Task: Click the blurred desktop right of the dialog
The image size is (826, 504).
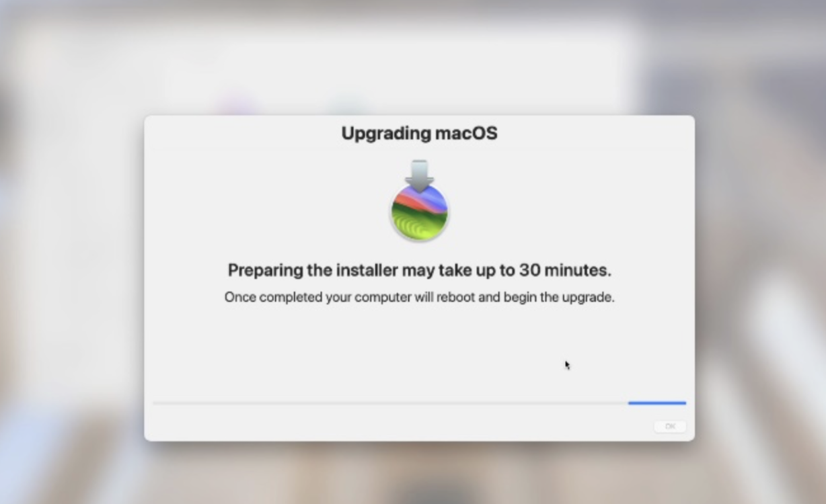Action: pos(760,269)
